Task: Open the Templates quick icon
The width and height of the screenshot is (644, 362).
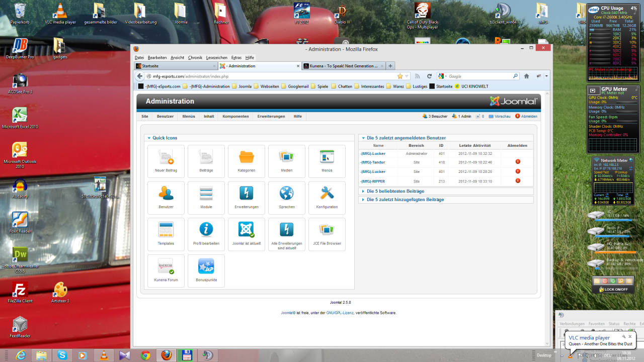Action: point(166,234)
